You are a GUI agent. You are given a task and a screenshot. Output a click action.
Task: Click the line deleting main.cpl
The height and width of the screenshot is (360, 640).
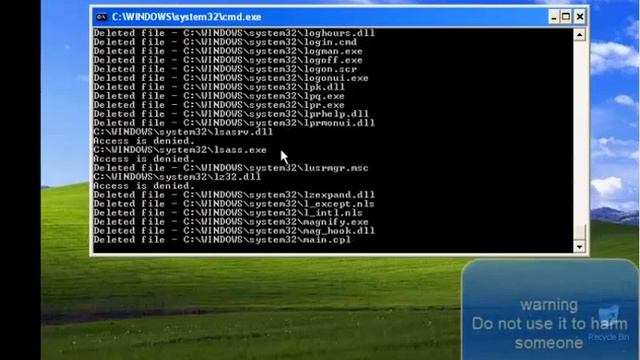[x=222, y=240]
